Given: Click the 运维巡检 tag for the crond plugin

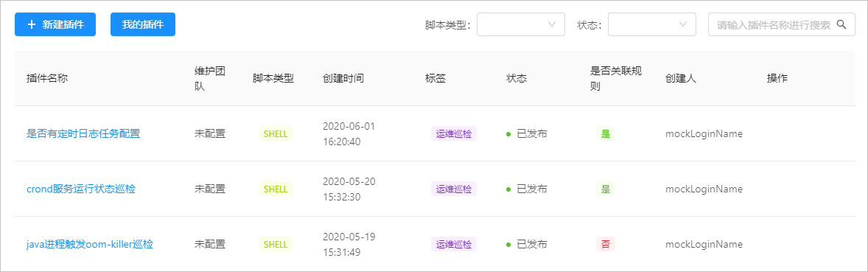Looking at the screenshot, I should pyautogui.click(x=454, y=189).
